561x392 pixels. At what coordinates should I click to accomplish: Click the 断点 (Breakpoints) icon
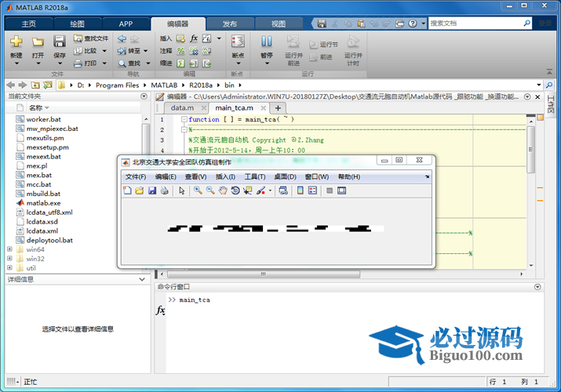pos(238,42)
